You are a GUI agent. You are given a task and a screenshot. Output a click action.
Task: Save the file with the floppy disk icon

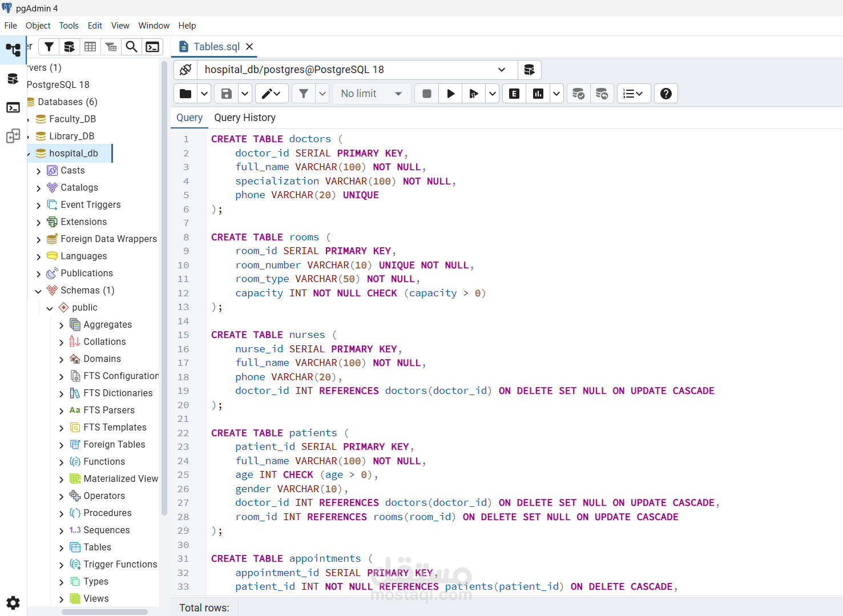click(227, 94)
